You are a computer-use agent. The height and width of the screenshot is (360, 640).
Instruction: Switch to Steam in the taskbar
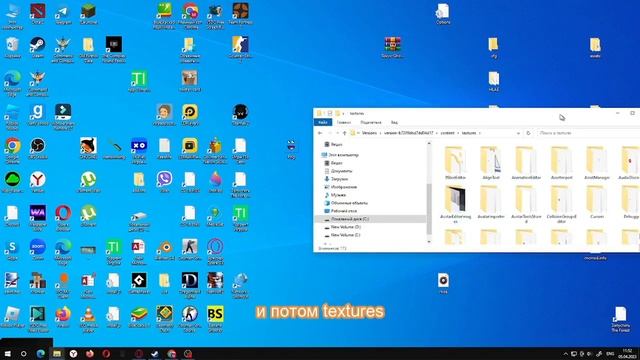point(155,354)
